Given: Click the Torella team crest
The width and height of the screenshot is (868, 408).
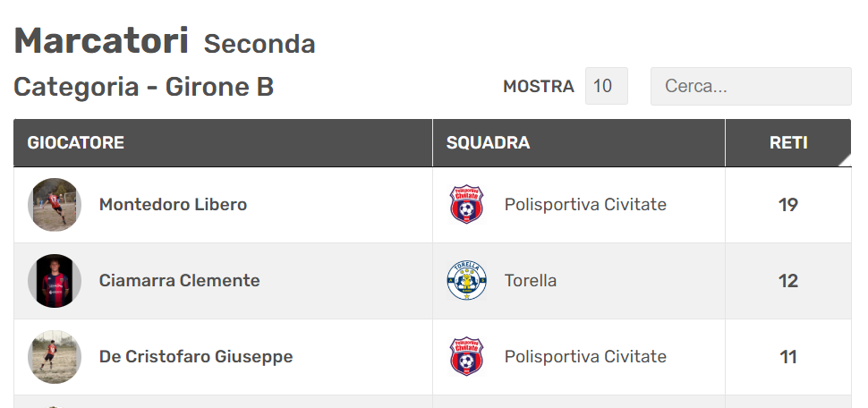Looking at the screenshot, I should [x=466, y=281].
